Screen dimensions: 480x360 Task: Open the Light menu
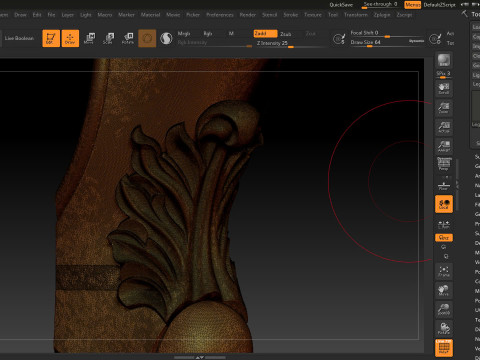(86, 15)
